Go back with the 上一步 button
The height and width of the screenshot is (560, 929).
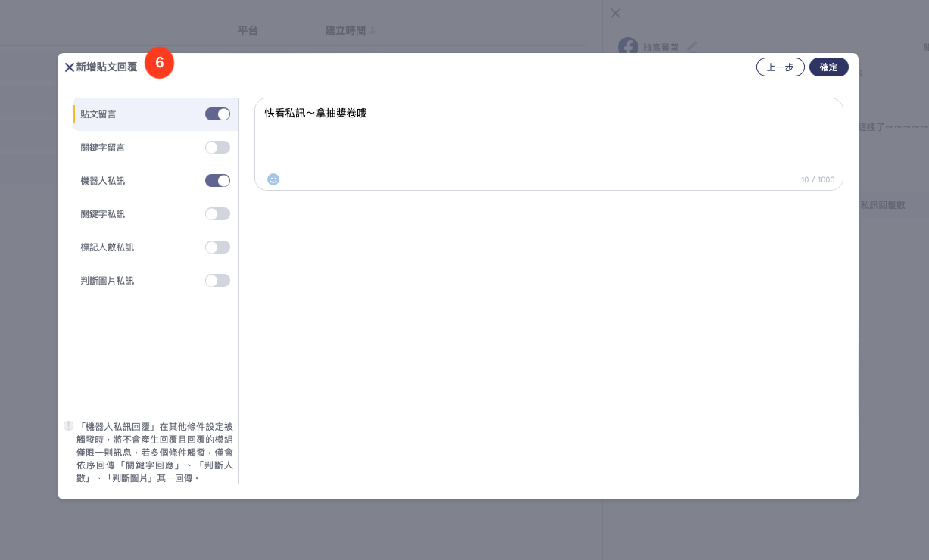click(780, 67)
